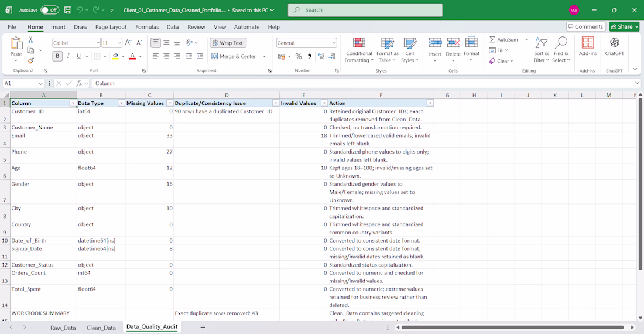Switch to the Data ribbon tab
The height and width of the screenshot is (334, 644).
(173, 27)
